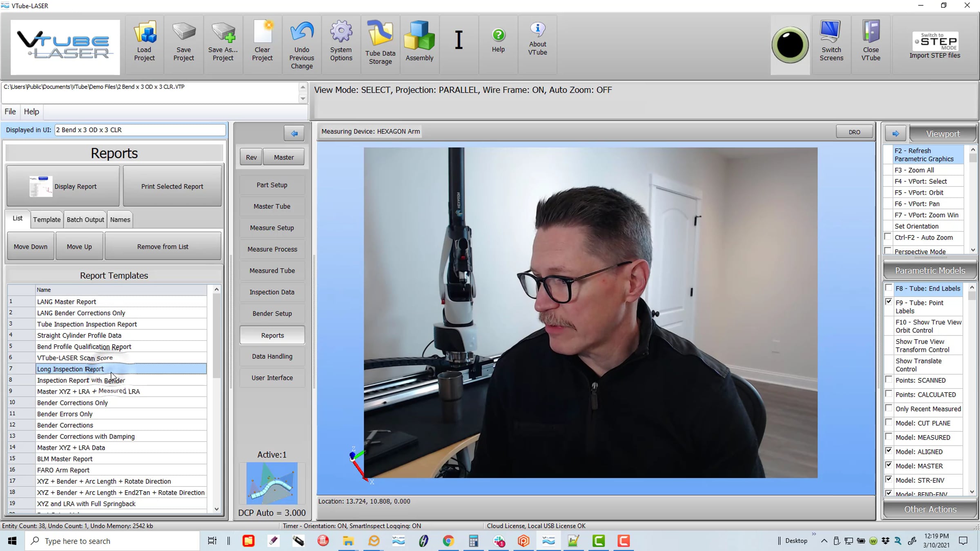This screenshot has width=980, height=551.
Task: Open the Help menu
Action: tap(31, 111)
